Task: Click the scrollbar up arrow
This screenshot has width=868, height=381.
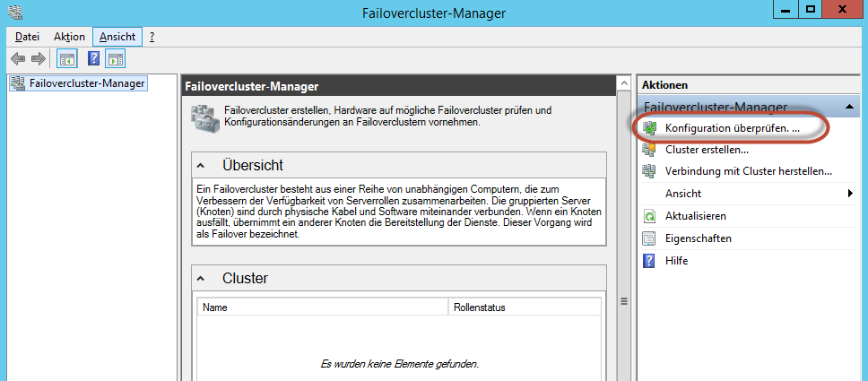Action: [624, 83]
